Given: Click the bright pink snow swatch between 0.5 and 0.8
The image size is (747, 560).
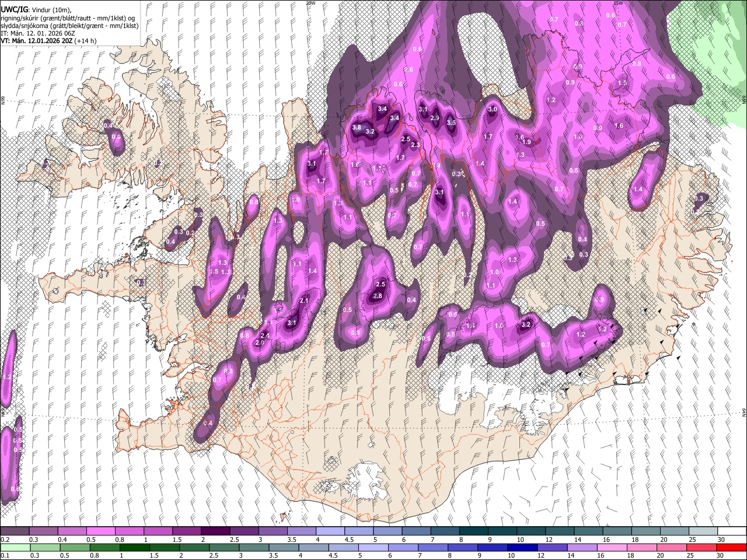Looking at the screenshot, I should [100, 531].
